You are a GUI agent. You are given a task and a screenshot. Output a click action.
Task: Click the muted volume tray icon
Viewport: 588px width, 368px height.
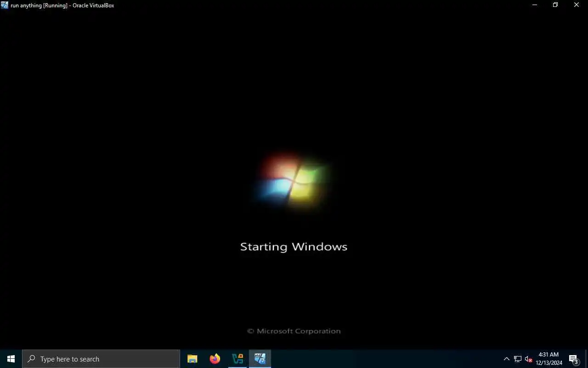point(528,359)
